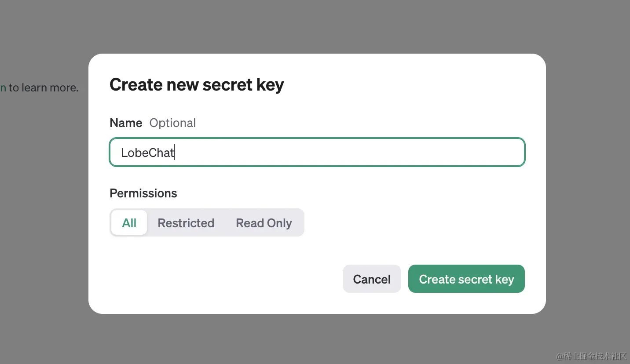Click the watermark text in bottom corner

tap(591, 356)
